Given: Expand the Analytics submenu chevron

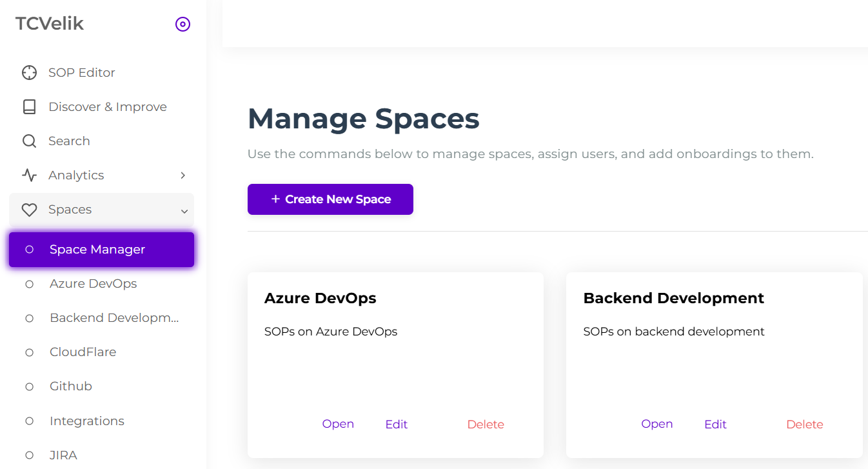Looking at the screenshot, I should click(183, 175).
